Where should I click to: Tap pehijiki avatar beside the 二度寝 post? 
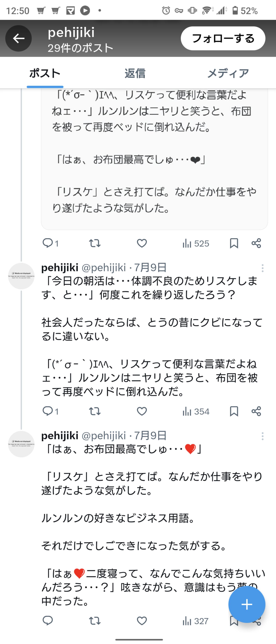point(21,444)
